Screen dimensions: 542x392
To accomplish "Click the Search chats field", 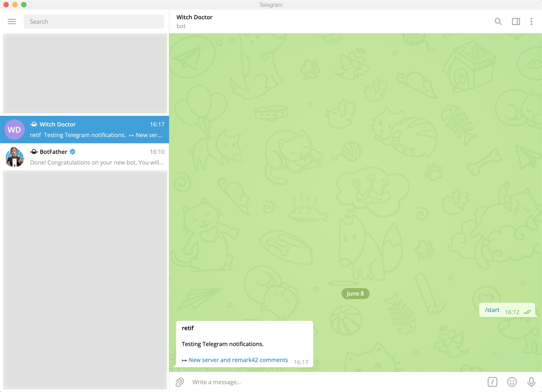I will click(94, 21).
